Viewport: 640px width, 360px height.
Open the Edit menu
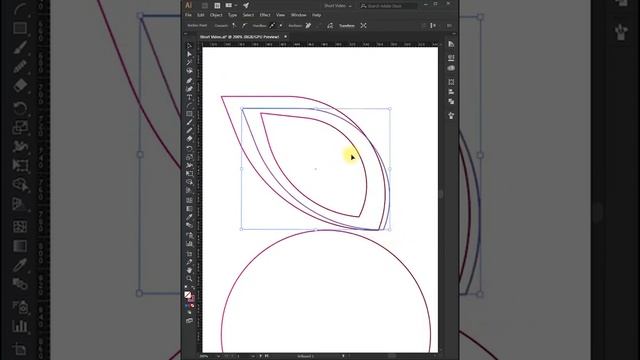coord(200,15)
